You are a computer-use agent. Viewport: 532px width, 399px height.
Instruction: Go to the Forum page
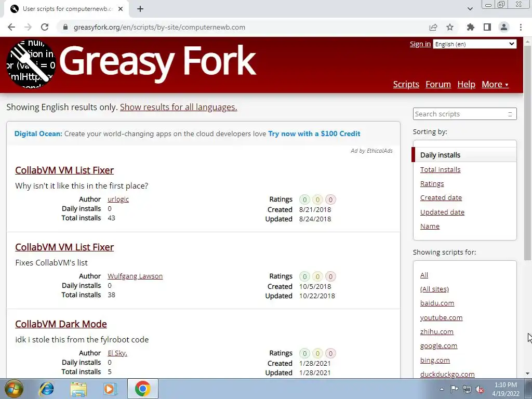pos(438,84)
